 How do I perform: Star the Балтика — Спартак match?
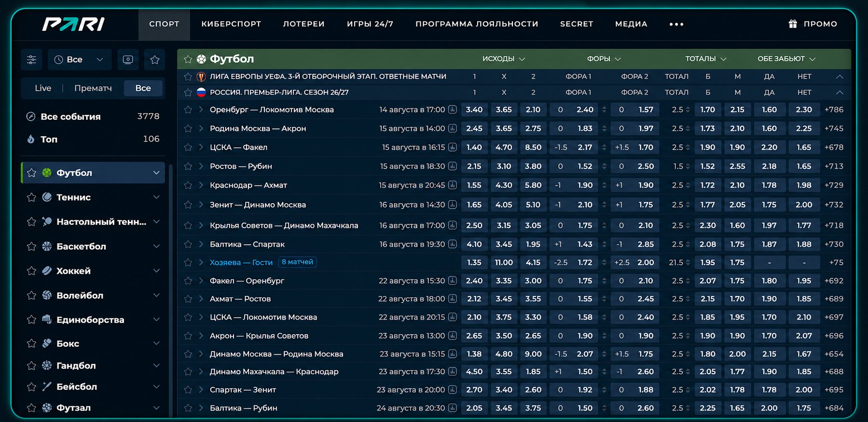pyautogui.click(x=188, y=244)
